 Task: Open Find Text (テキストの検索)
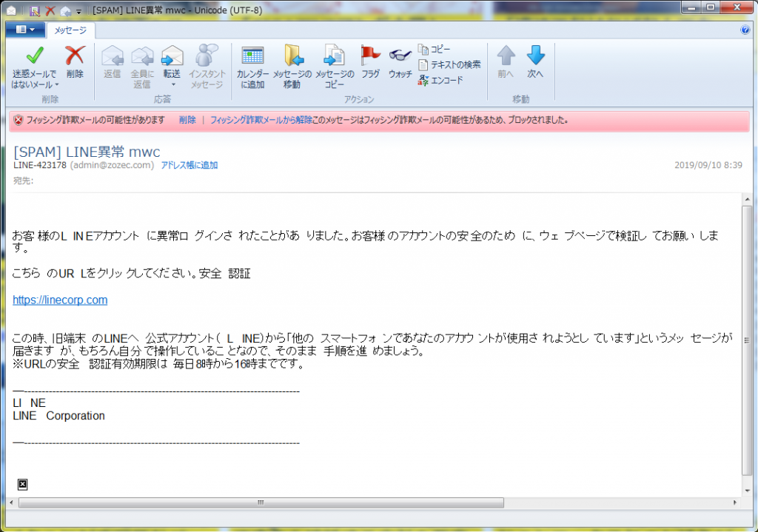click(449, 65)
